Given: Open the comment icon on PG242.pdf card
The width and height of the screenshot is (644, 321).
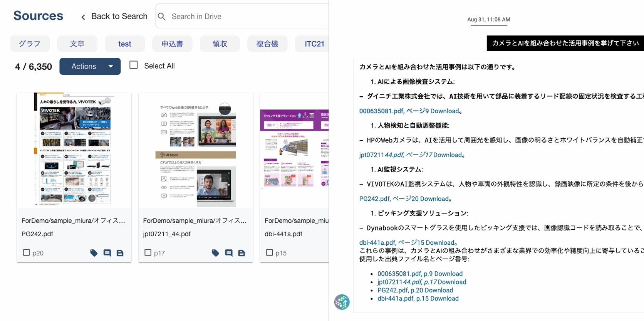Looking at the screenshot, I should (x=107, y=253).
